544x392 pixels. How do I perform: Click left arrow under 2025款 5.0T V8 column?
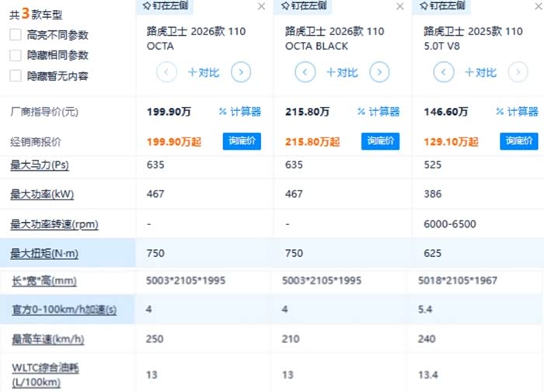click(444, 73)
